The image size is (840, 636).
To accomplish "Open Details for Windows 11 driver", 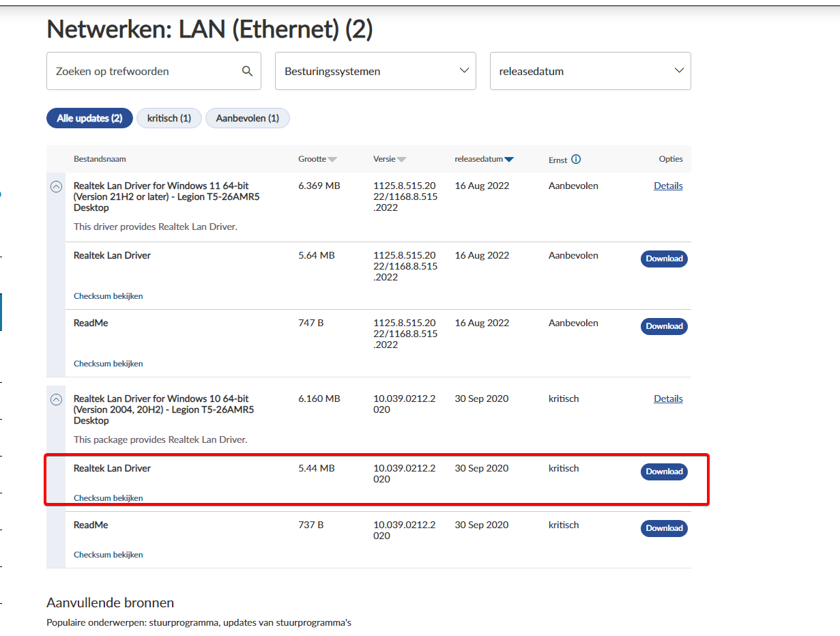I will pos(668,186).
